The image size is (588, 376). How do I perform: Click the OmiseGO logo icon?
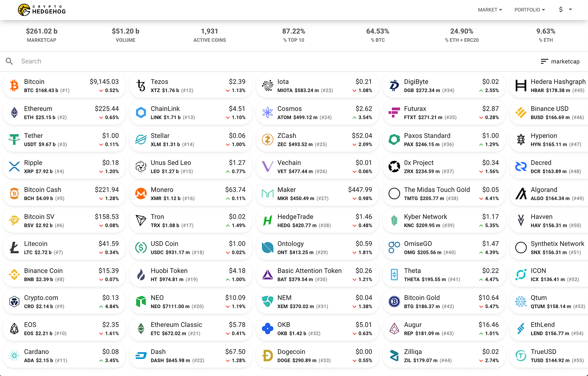pyautogui.click(x=394, y=248)
